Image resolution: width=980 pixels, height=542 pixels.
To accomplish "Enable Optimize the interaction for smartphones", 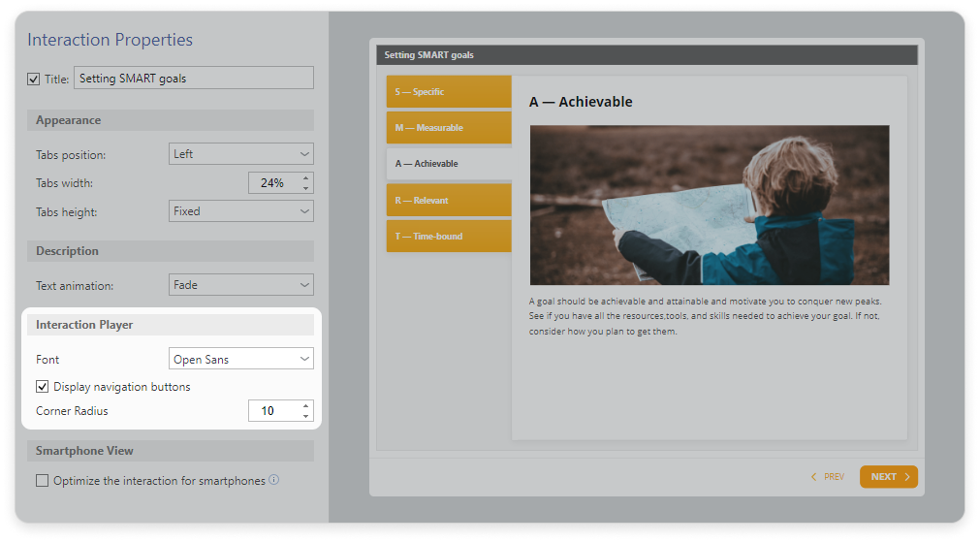I will (43, 481).
